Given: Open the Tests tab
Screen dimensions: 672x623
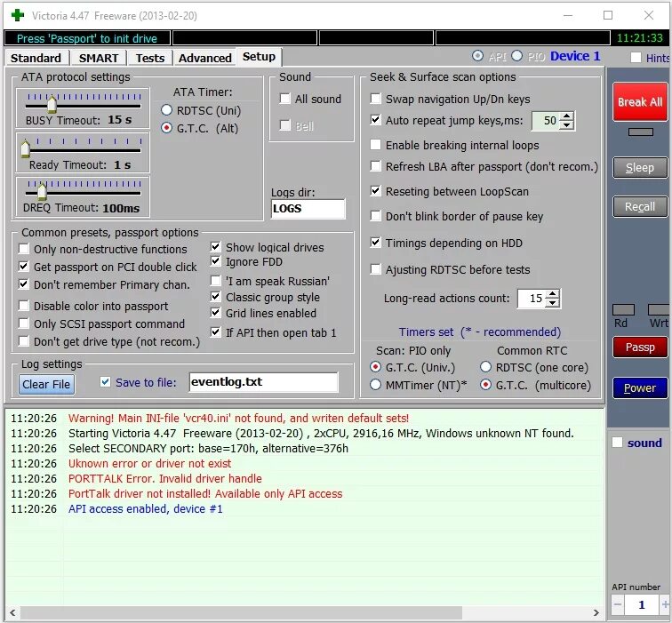Looking at the screenshot, I should point(150,58).
